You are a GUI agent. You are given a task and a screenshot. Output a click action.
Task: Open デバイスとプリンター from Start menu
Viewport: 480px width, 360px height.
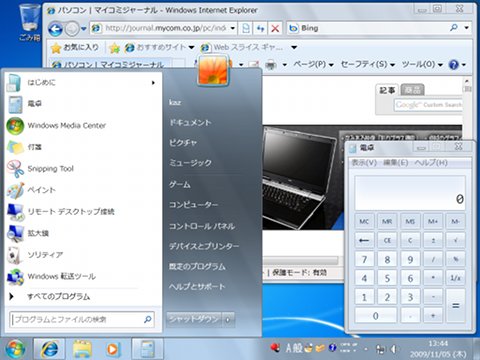coord(204,246)
